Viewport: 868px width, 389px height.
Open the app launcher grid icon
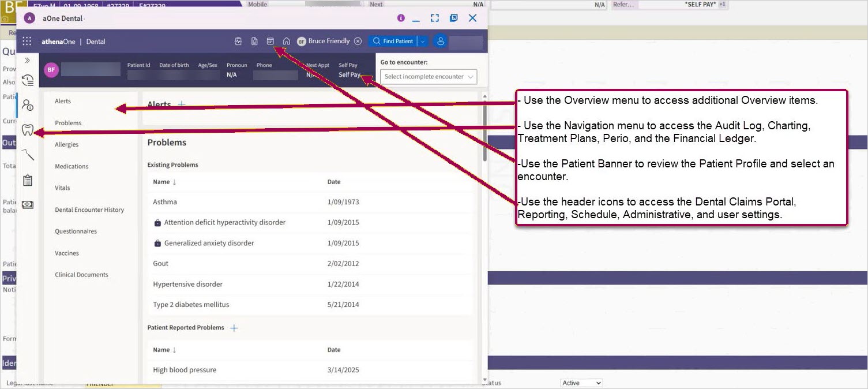[27, 41]
